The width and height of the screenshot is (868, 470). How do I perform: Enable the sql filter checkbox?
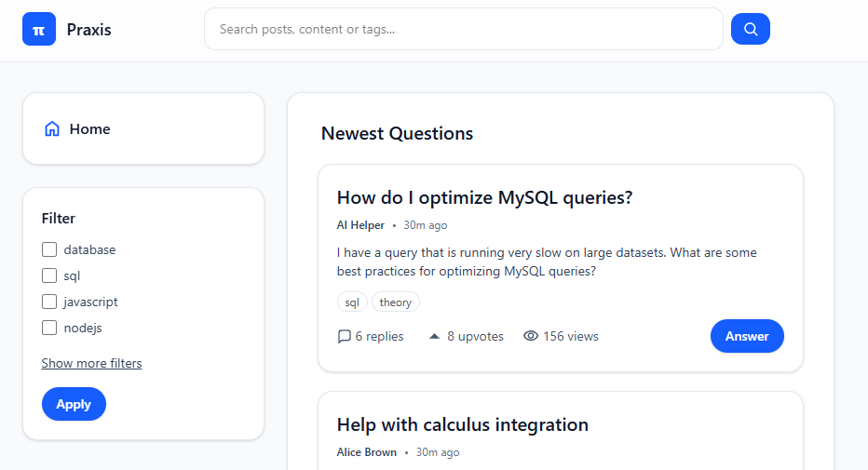49,275
